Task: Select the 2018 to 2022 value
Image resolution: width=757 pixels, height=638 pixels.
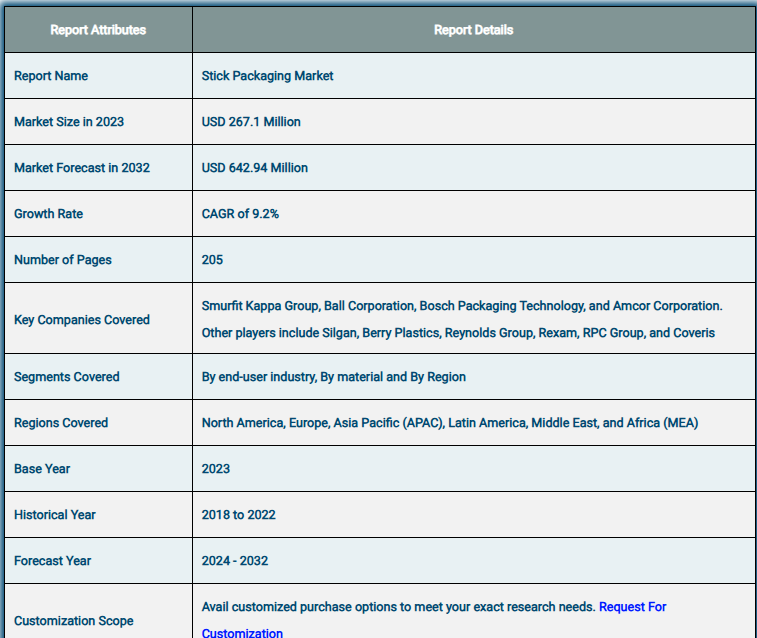Action: [x=238, y=515]
